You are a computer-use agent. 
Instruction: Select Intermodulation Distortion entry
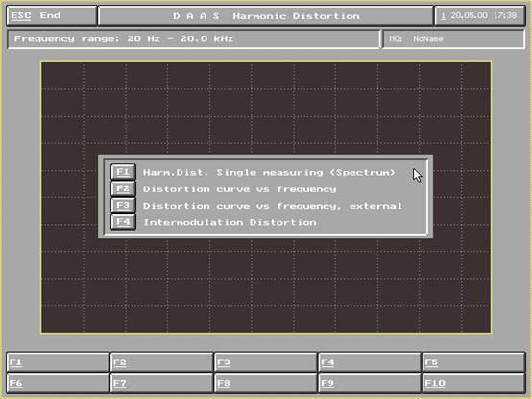(230, 222)
